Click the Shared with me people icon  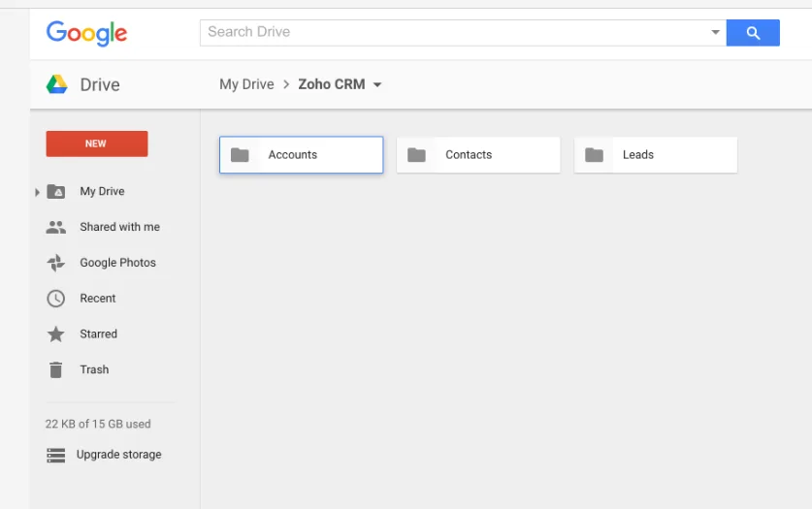point(56,227)
